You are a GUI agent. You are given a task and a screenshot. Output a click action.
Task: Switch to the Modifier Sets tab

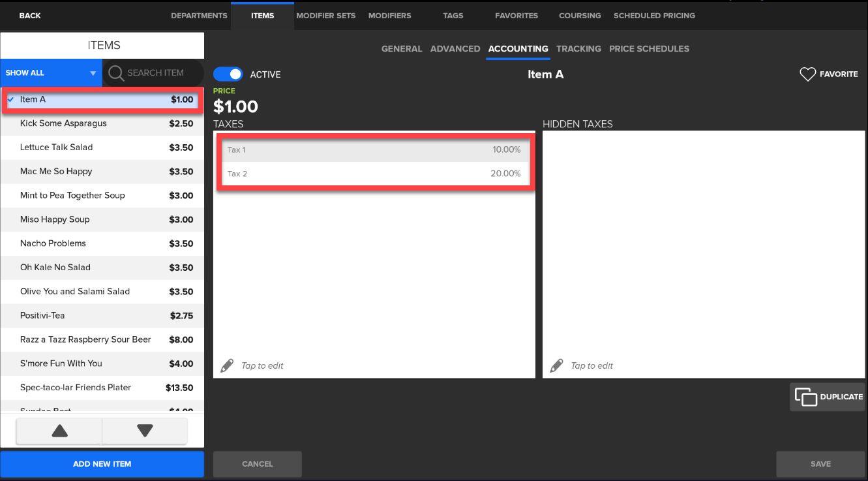(325, 16)
